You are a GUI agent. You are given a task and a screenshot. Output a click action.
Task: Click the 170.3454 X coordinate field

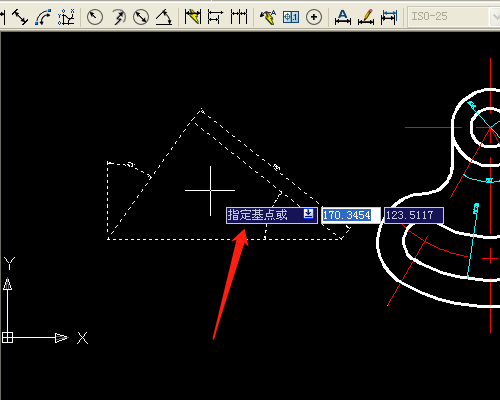(351, 215)
